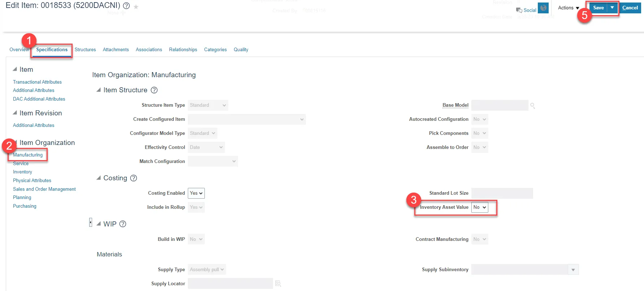The width and height of the screenshot is (644, 291).
Task: Open help for Item Structure section
Action: point(154,90)
